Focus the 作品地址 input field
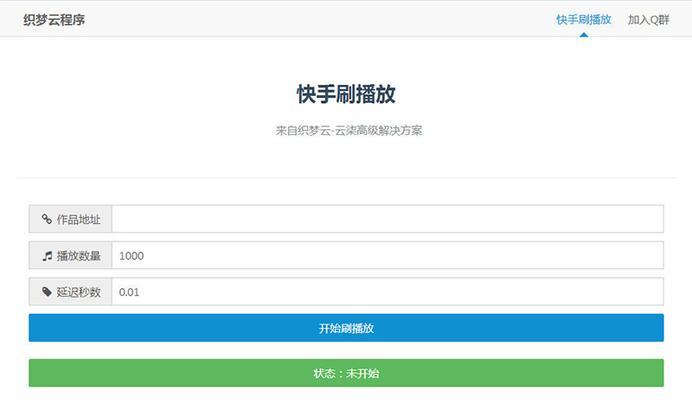 click(x=387, y=219)
